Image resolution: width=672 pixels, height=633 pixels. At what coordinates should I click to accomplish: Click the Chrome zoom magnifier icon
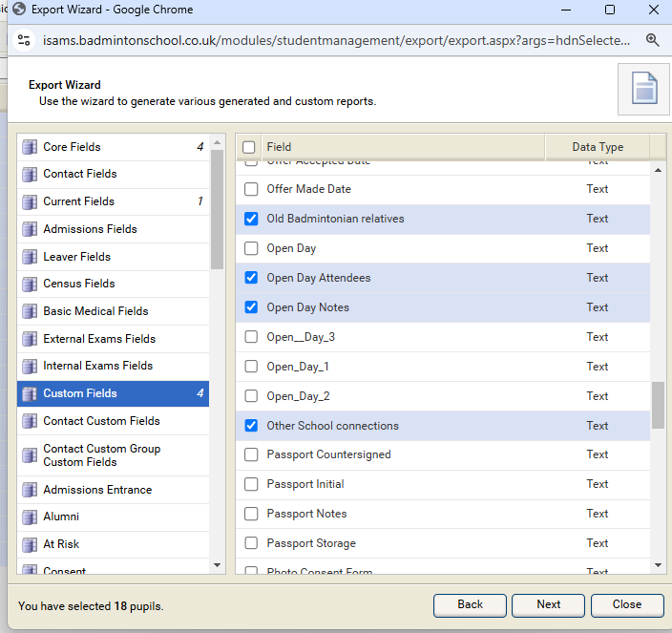point(652,40)
